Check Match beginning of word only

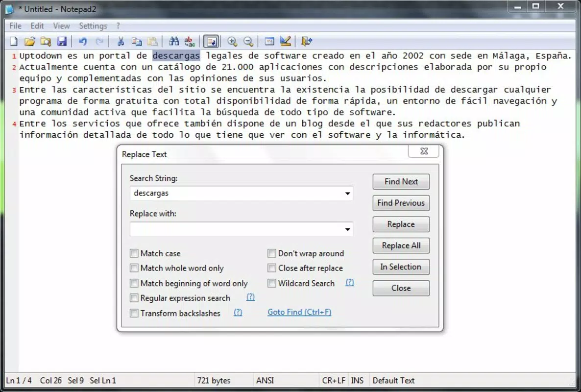point(134,283)
